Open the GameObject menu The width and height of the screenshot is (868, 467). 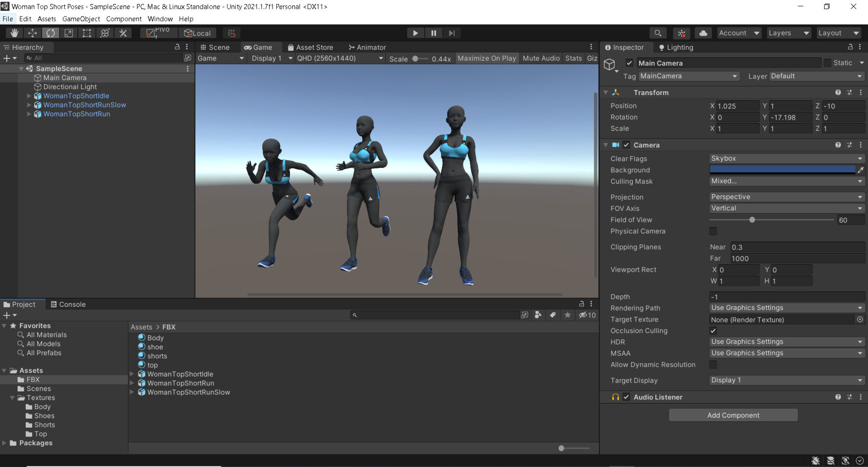(x=81, y=19)
